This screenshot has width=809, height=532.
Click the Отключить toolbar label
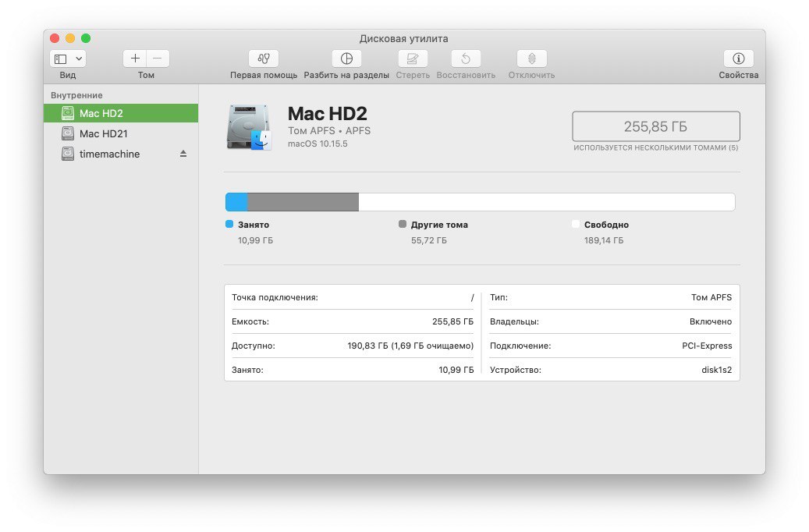pos(531,75)
